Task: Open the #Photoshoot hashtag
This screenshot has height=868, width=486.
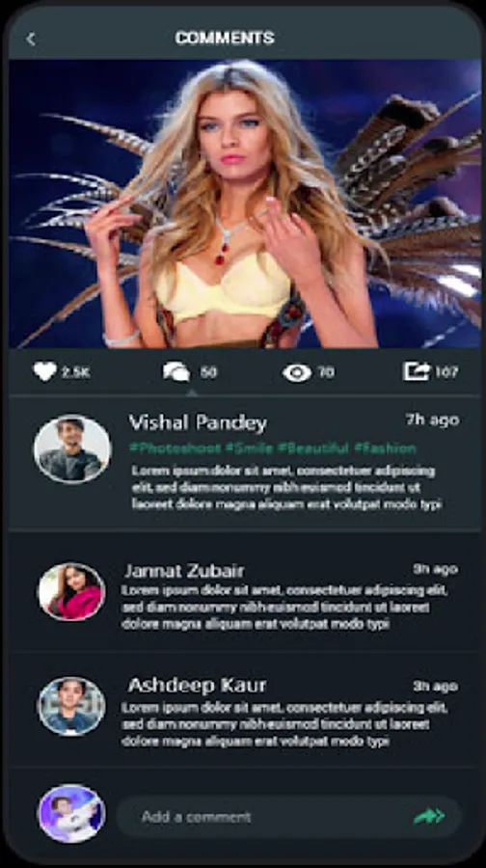Action: click(x=175, y=448)
